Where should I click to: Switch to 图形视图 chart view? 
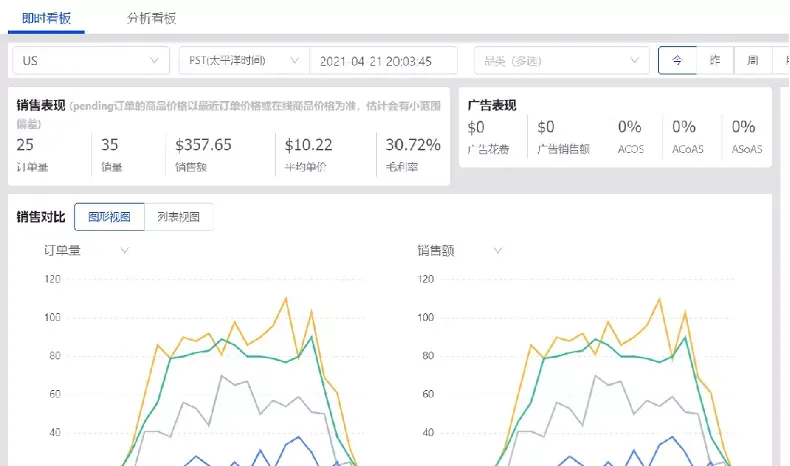click(109, 217)
